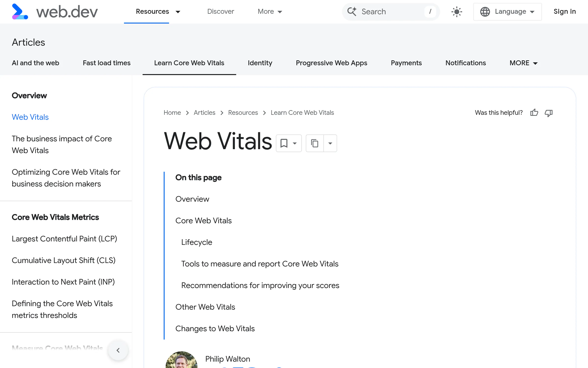
Task: Jump to Overview in On this page
Action: (x=192, y=199)
